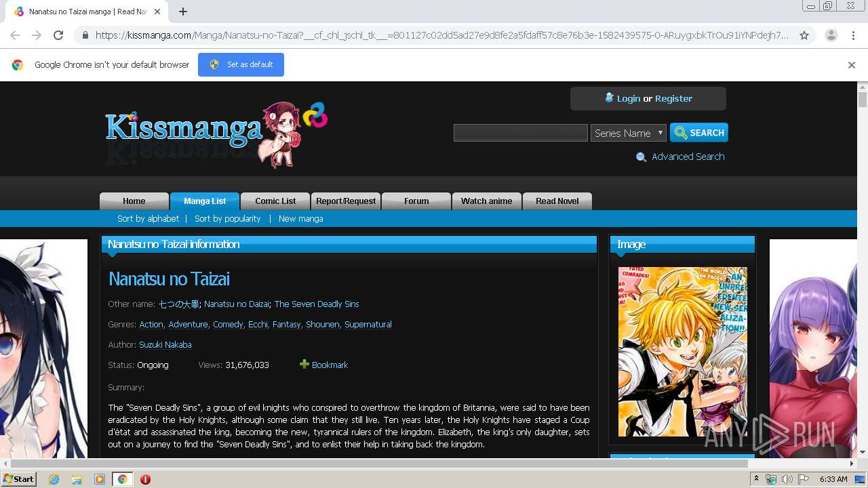The image size is (868, 488).
Task: Open the Comedy genre link
Action: (x=228, y=324)
